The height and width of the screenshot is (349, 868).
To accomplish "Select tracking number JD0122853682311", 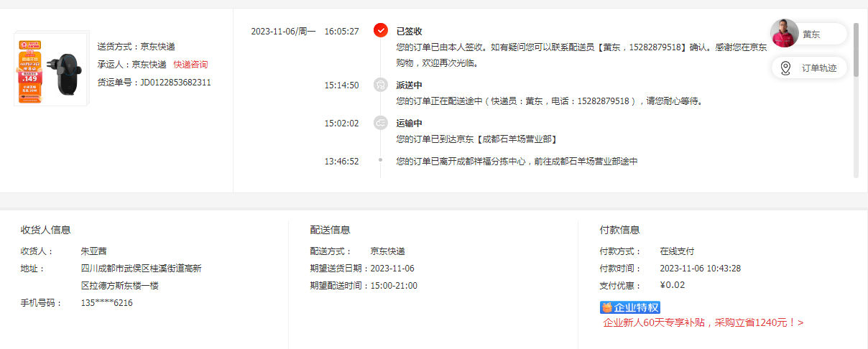I will (175, 83).
